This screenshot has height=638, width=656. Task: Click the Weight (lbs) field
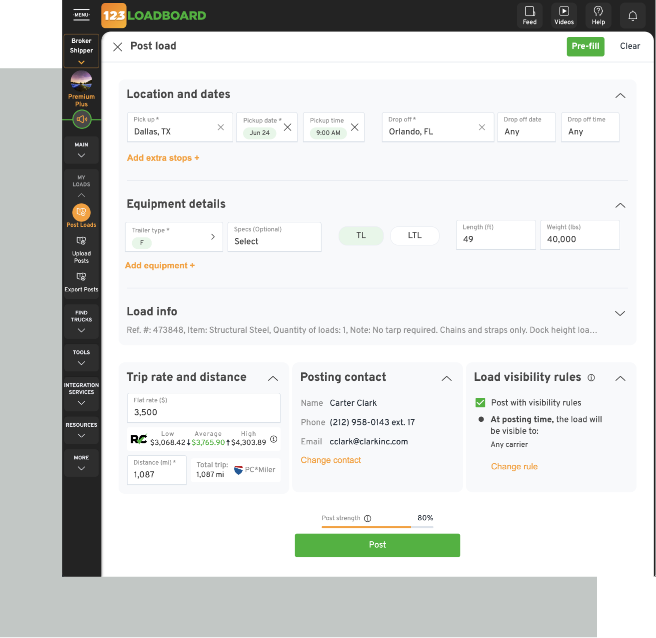point(580,235)
